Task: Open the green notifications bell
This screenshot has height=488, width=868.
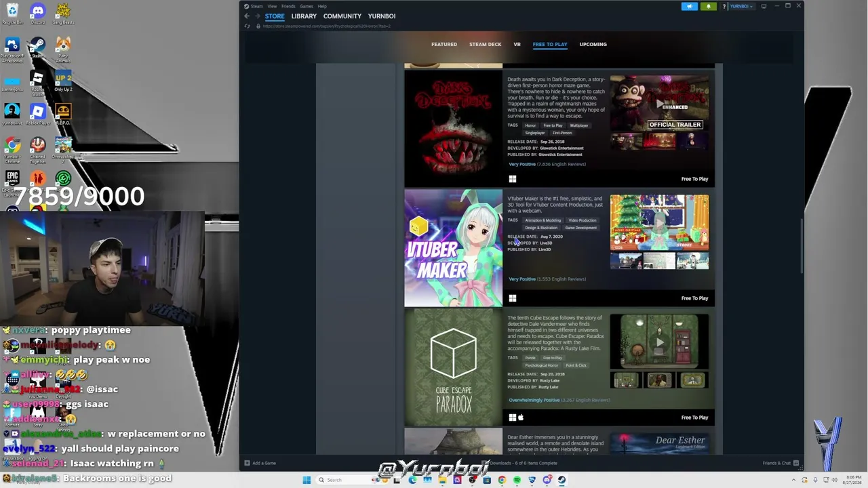Action: [x=708, y=6]
